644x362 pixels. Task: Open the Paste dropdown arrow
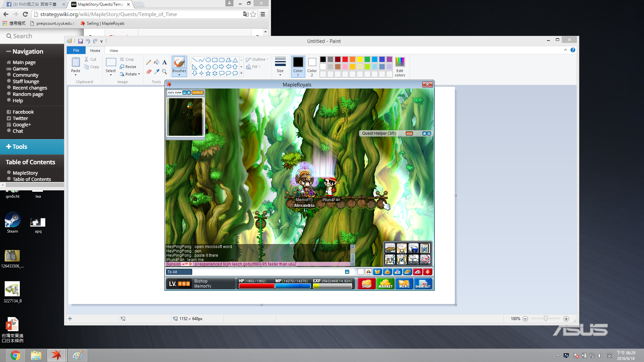point(76,75)
